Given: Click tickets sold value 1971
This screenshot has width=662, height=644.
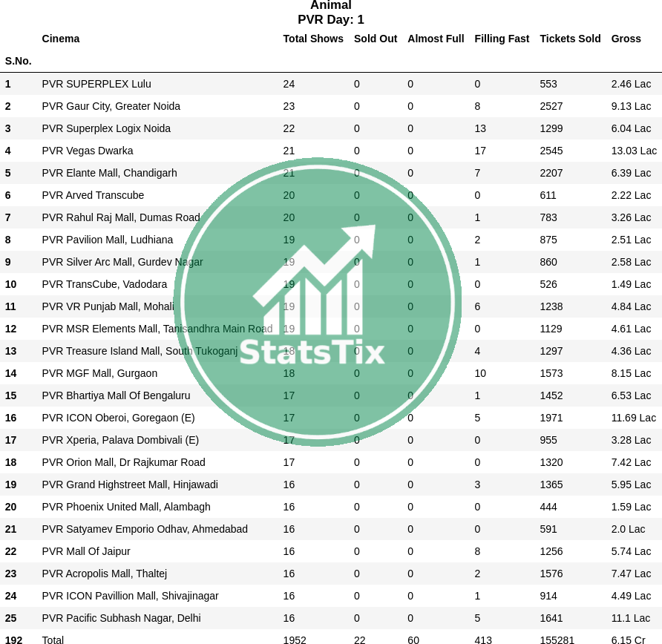Looking at the screenshot, I should click(x=551, y=418).
